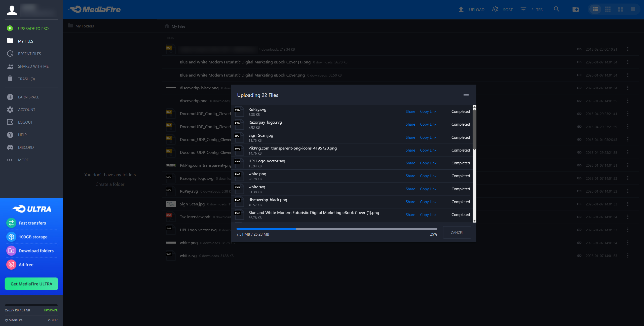
Task: Open the search tool in the top toolbar
Action: point(556,9)
